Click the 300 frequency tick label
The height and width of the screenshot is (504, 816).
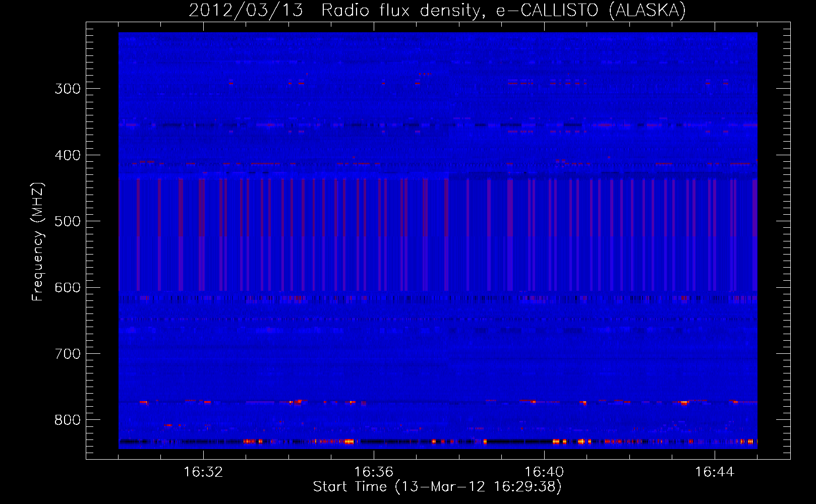[x=68, y=89]
